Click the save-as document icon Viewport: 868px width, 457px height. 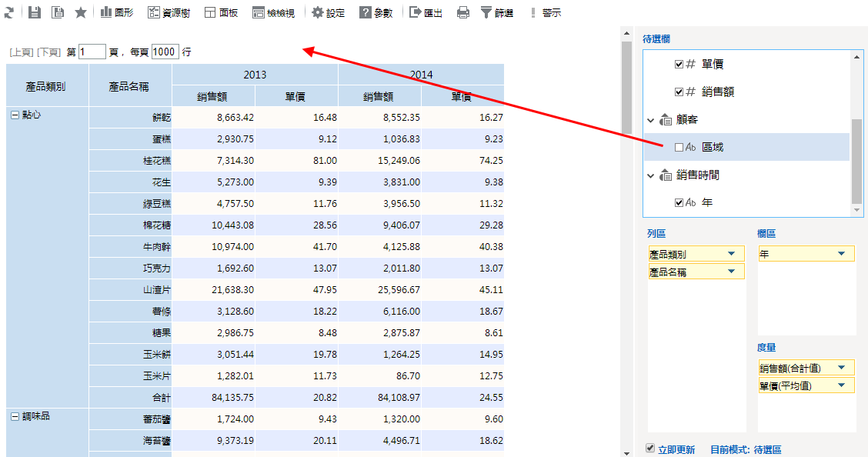[x=58, y=12]
